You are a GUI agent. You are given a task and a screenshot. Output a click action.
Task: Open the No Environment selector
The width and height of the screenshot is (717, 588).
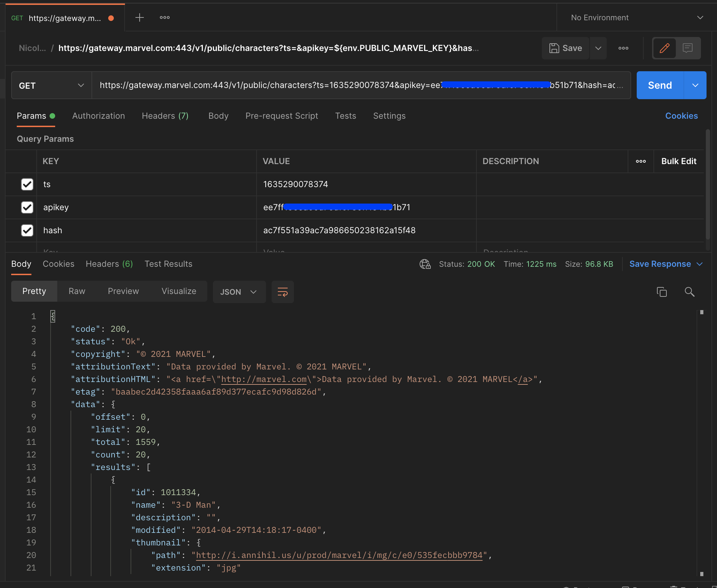(637, 18)
